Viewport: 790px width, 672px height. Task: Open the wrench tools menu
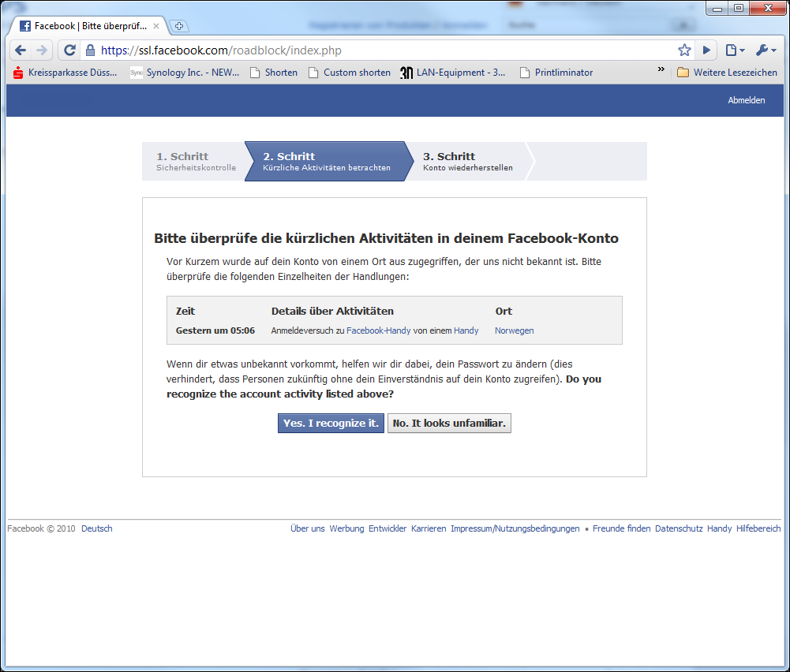pyautogui.click(x=766, y=50)
